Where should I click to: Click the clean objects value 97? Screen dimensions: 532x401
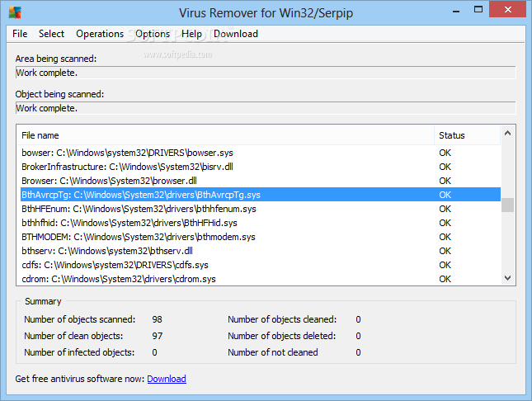tap(157, 336)
